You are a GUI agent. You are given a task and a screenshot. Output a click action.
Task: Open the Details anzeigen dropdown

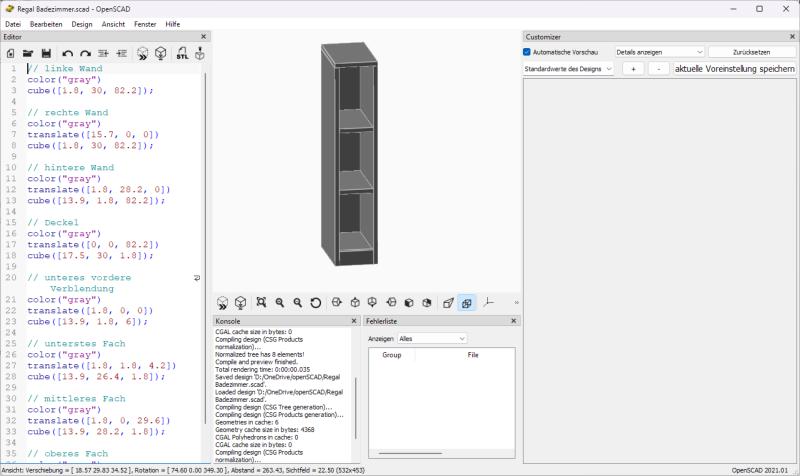pos(659,52)
